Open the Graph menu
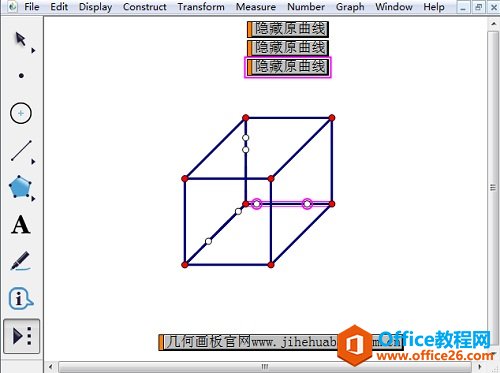This screenshot has height=373, width=500. 350,7
